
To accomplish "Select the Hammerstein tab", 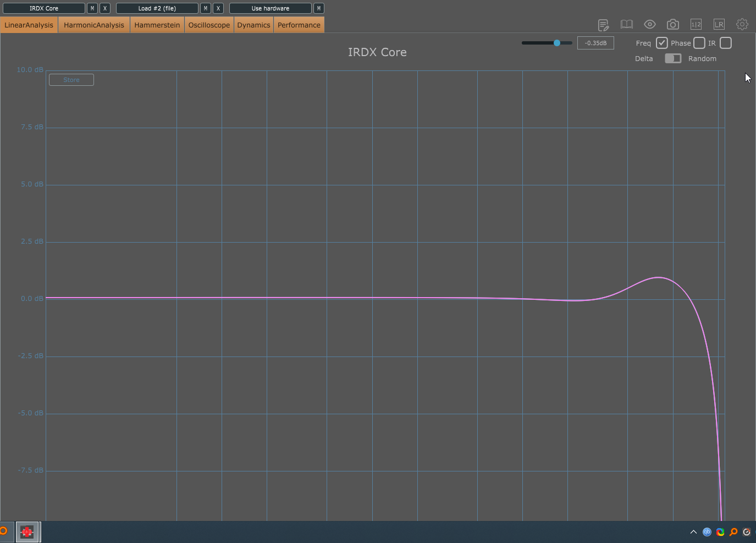I will point(157,25).
